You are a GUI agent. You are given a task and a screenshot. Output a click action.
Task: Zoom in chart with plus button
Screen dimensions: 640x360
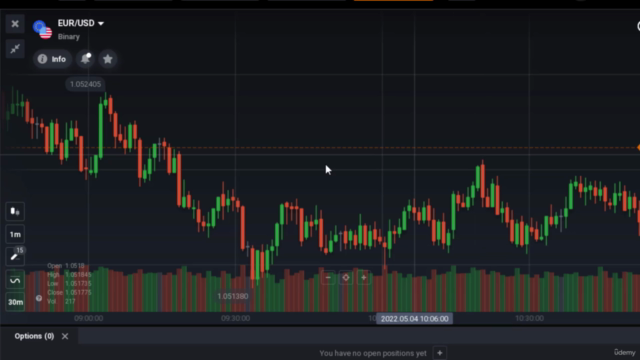pyautogui.click(x=363, y=278)
